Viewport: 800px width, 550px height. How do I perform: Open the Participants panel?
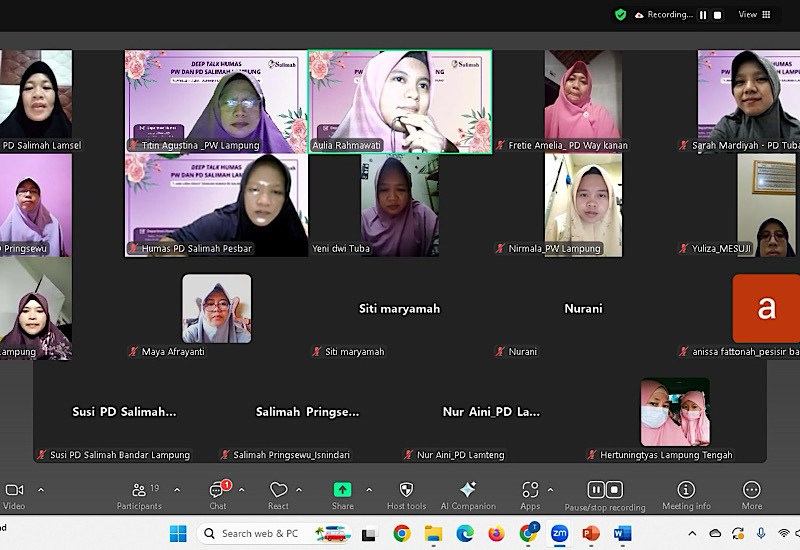(x=139, y=496)
